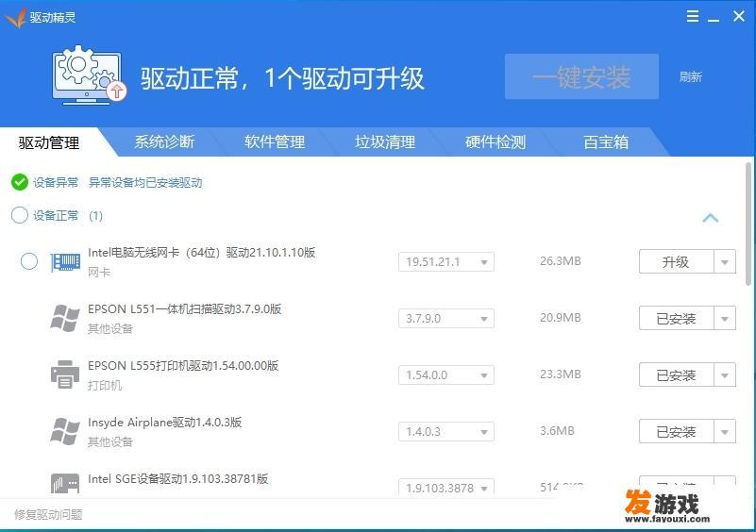The width and height of the screenshot is (756, 532).
Task: Open version dropdown 1.9.103.3878 for Intel SGE
Action: [x=446, y=487]
